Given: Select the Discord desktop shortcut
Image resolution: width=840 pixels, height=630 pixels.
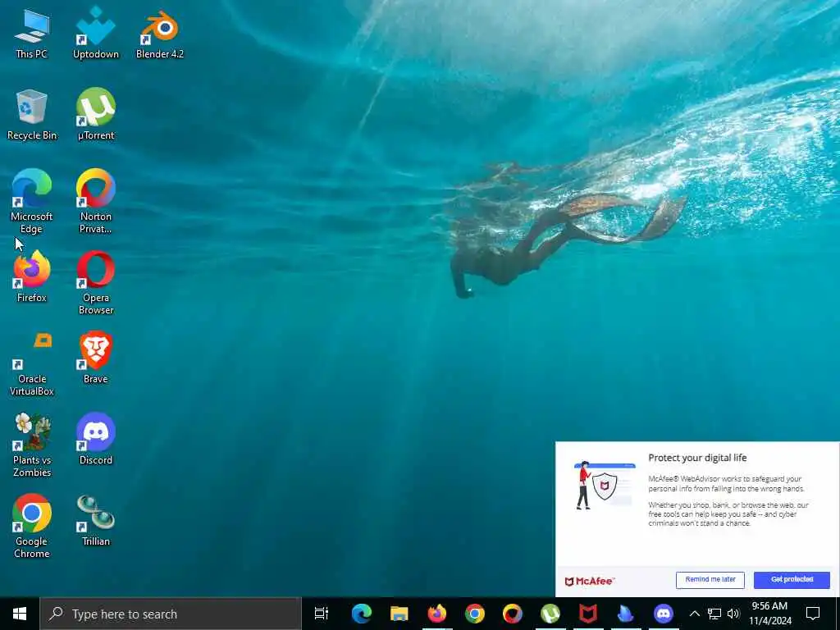Looking at the screenshot, I should [95, 440].
